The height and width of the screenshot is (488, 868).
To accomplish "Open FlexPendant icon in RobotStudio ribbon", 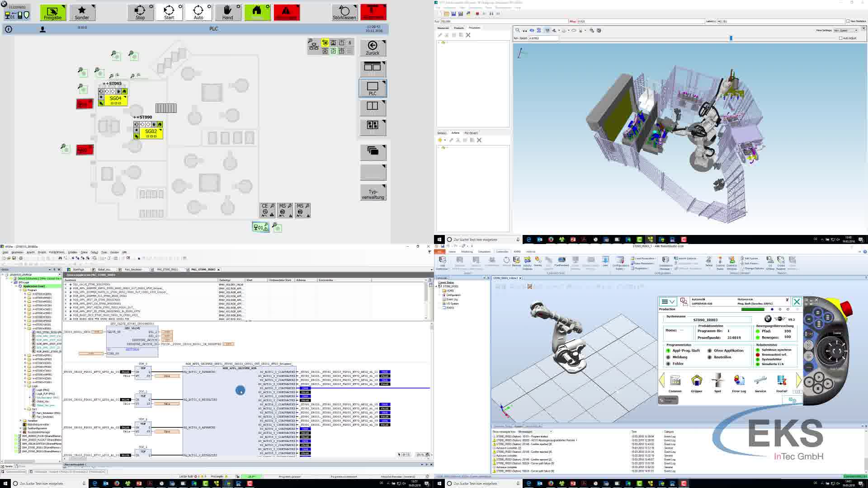I will coord(561,262).
